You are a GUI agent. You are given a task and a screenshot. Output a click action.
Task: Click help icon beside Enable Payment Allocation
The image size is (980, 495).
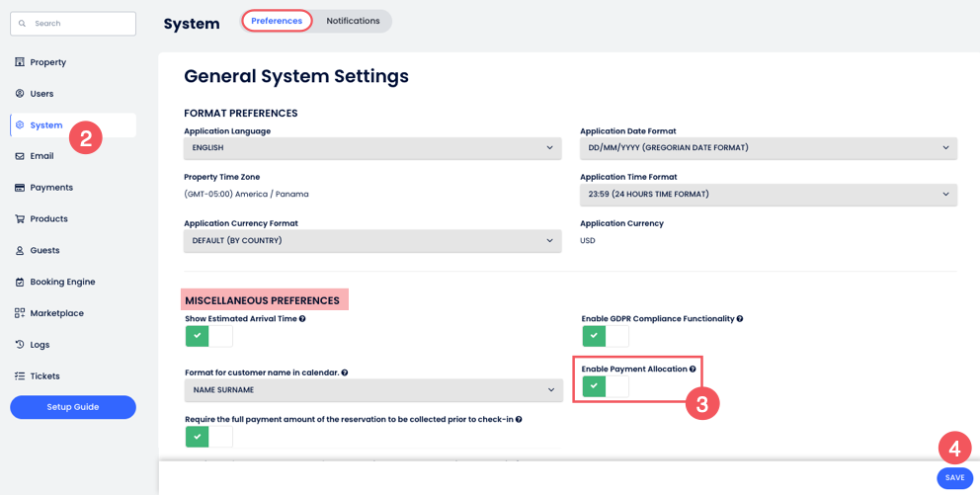pos(693,370)
